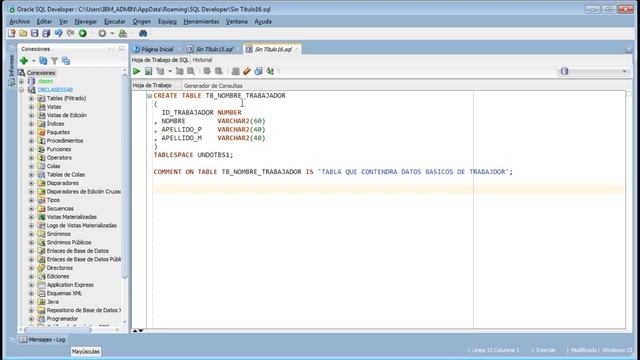Viewport: 640px width, 360px height.
Task: Select Disparadores in the connections tree
Action: coord(62,183)
